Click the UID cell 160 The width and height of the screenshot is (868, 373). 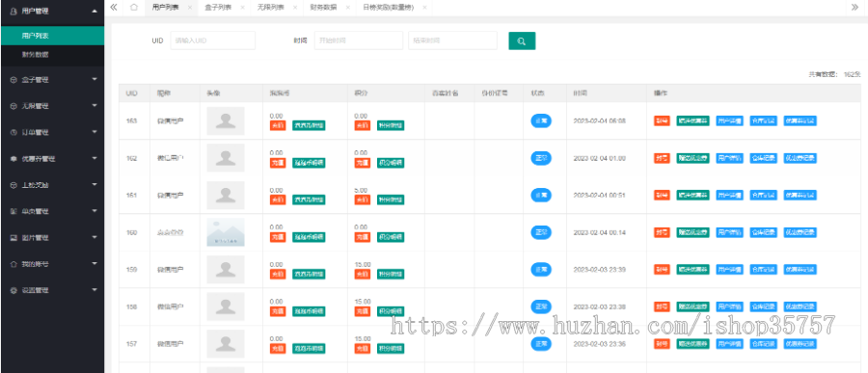[x=132, y=232]
